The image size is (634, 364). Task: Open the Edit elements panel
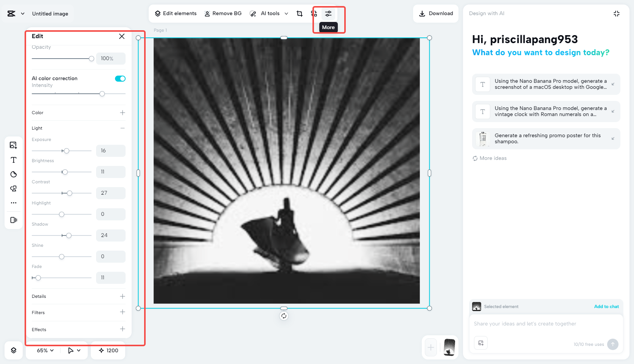(x=175, y=13)
